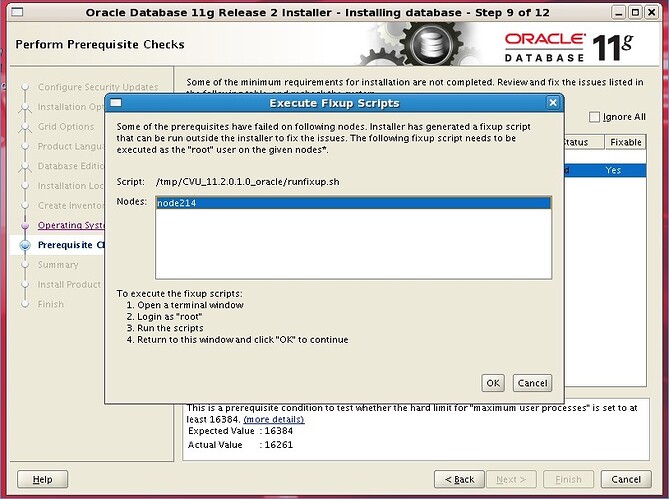Select node214 in the Nodes list

coord(352,203)
